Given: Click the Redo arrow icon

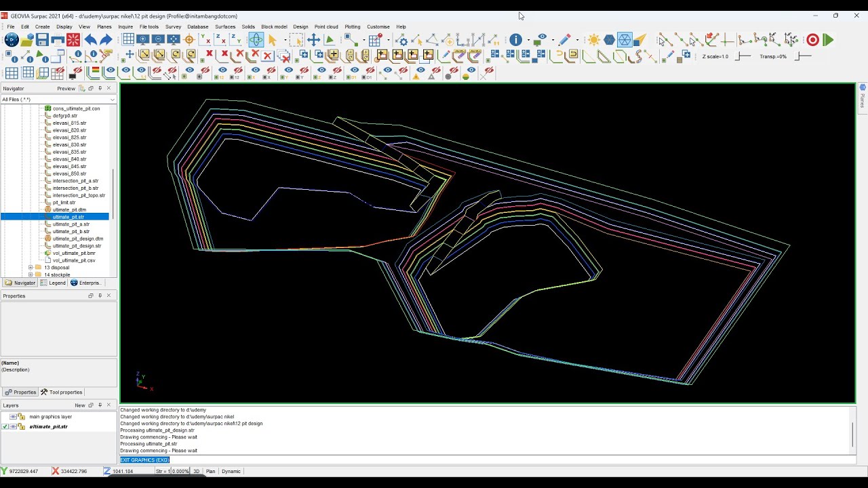Looking at the screenshot, I should pos(106,40).
